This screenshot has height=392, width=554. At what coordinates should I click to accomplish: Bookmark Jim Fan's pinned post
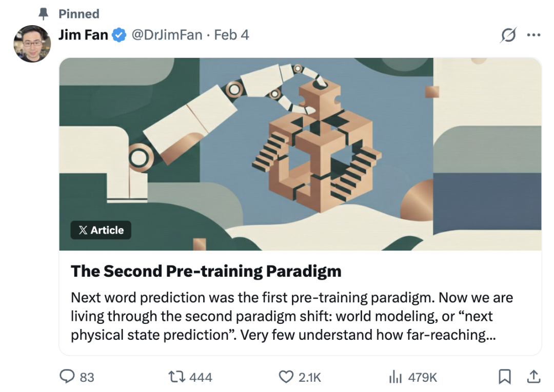coord(505,377)
